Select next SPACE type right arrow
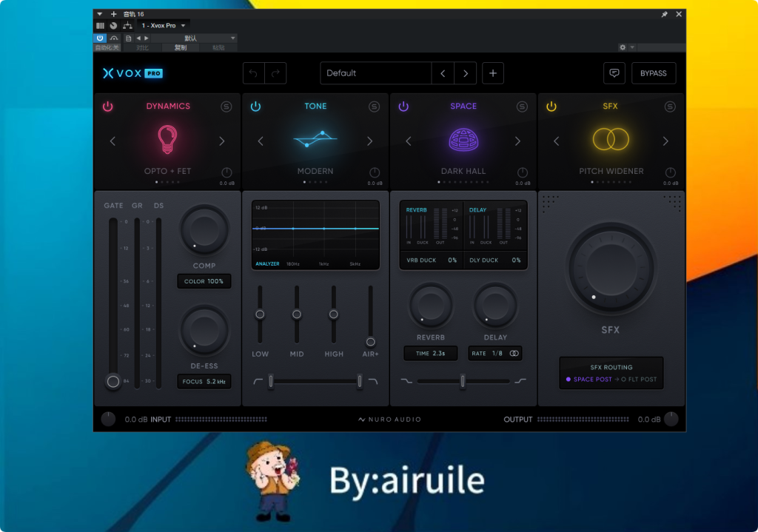The width and height of the screenshot is (758, 532). [517, 141]
